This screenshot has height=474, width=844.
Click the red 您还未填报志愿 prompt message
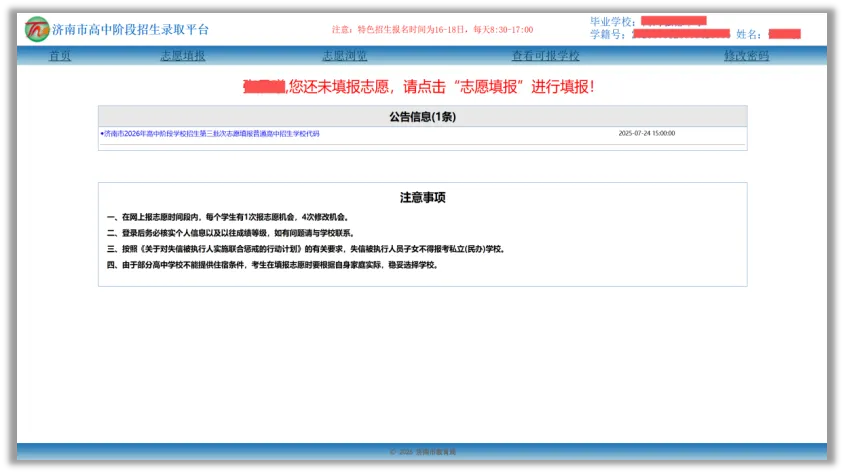point(419,87)
